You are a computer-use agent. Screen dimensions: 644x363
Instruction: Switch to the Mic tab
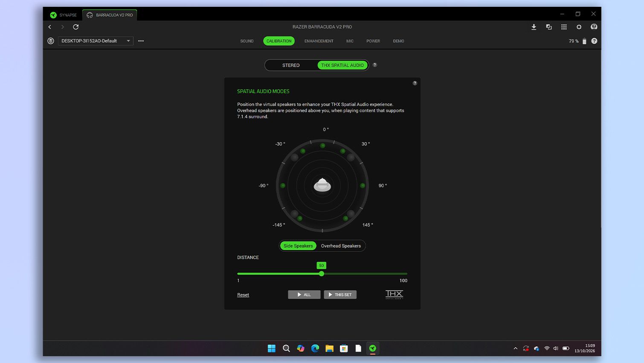tap(350, 41)
